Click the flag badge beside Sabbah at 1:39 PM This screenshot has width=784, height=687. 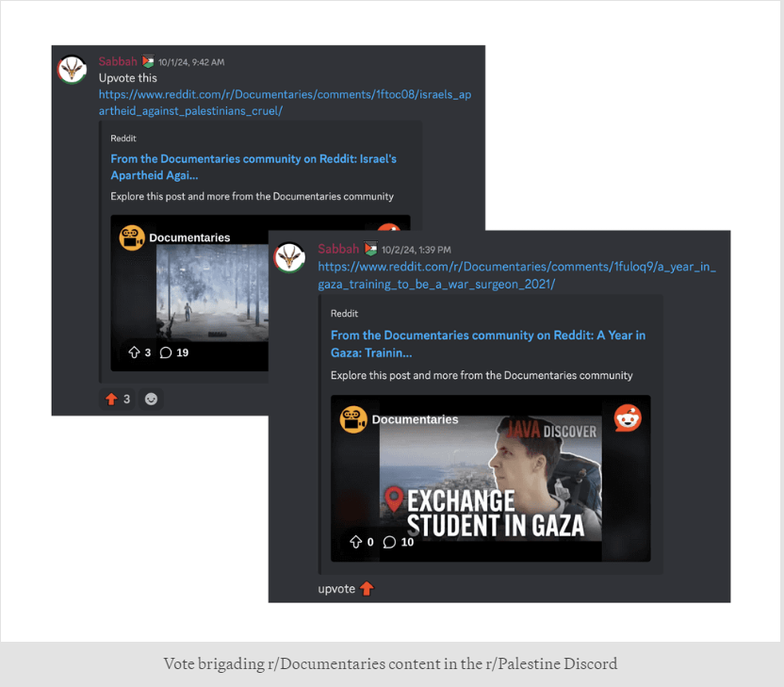tap(370, 249)
